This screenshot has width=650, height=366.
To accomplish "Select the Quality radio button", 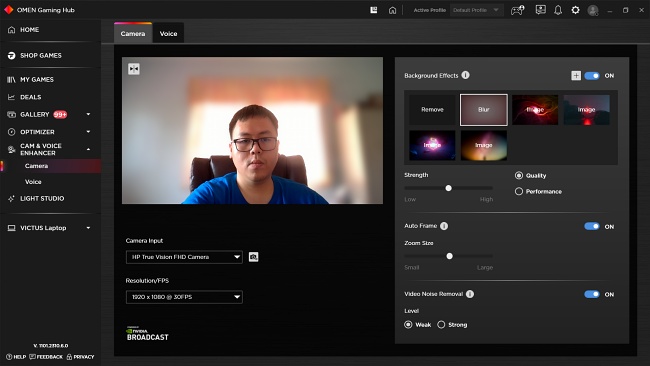I will pyautogui.click(x=519, y=175).
